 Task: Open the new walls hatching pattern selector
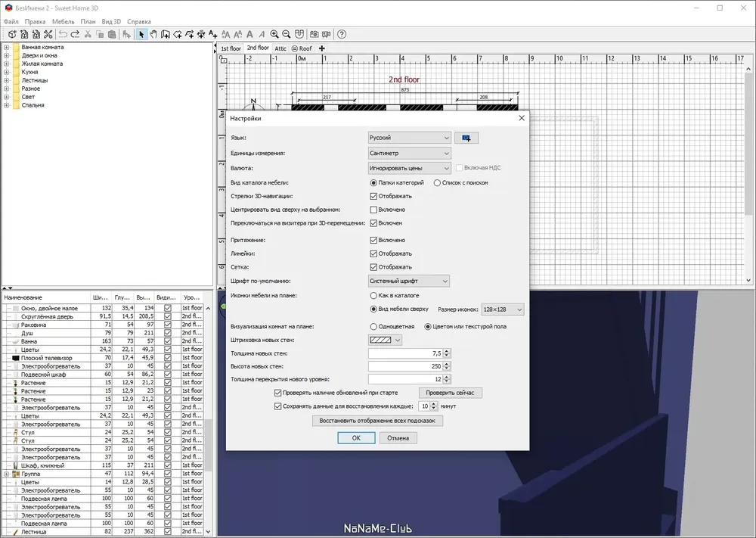coord(385,341)
